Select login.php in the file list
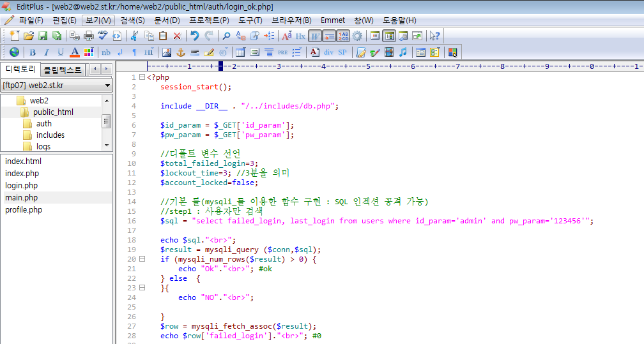 coord(21,186)
